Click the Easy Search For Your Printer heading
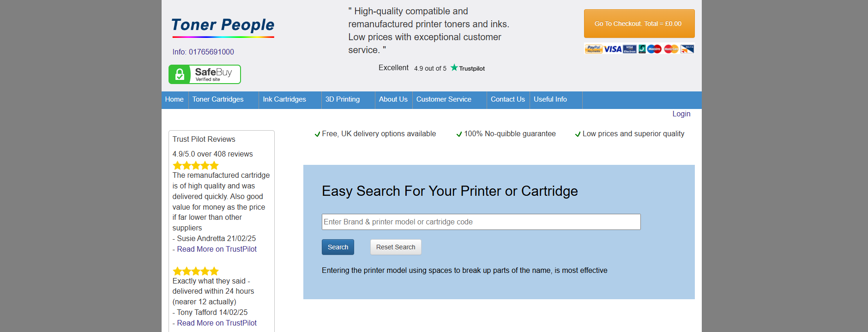 click(450, 191)
